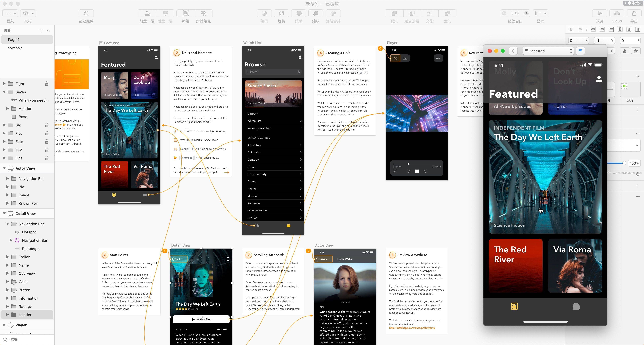Click the Export (导出) share icon
The height and width of the screenshot is (345, 644).
pyautogui.click(x=634, y=13)
